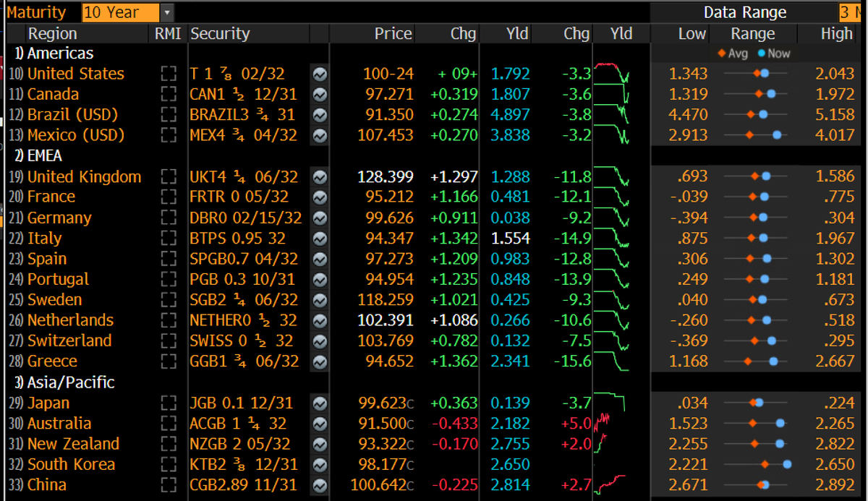Open chart icon for United Kingdom bond
Image resolution: width=868 pixels, height=501 pixels.
pyautogui.click(x=319, y=177)
